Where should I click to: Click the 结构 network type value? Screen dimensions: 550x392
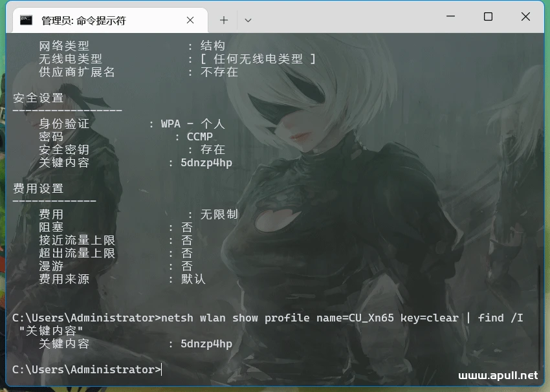213,45
